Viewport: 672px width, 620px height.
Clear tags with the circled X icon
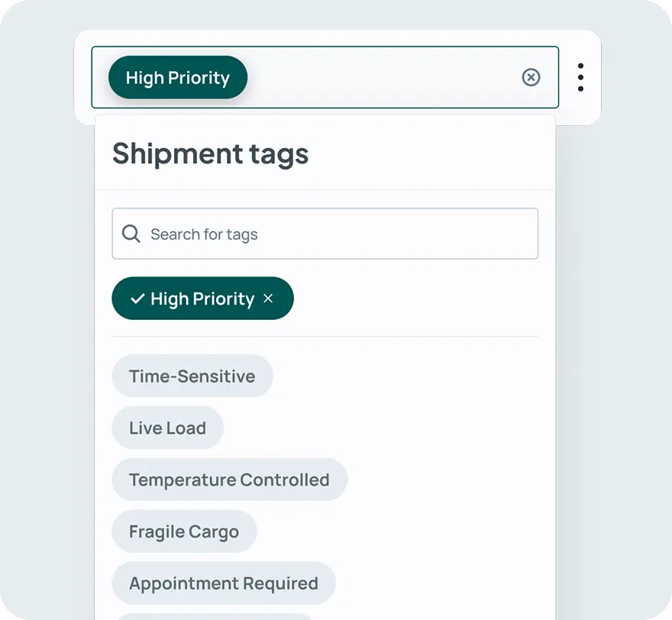click(x=531, y=77)
